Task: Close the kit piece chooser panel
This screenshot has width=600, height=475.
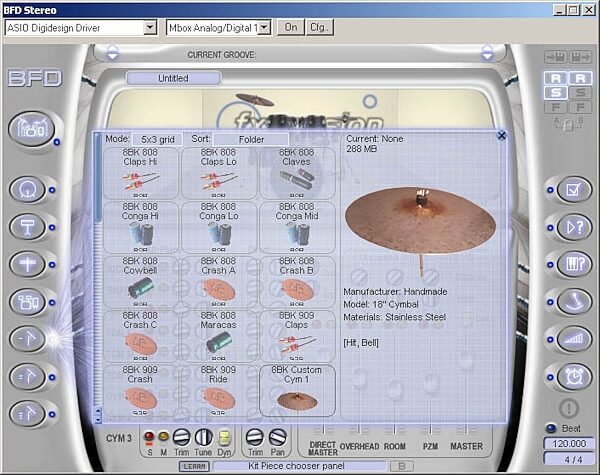Action: coord(501,135)
